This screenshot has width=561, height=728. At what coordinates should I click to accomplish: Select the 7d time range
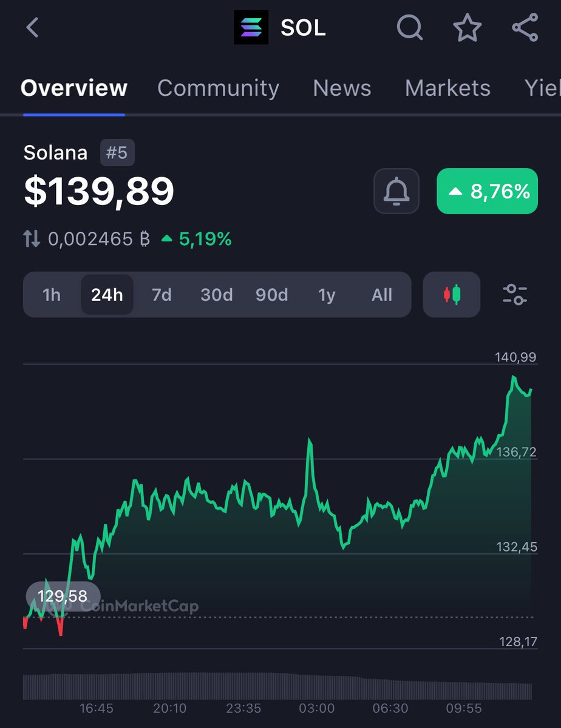tap(161, 295)
